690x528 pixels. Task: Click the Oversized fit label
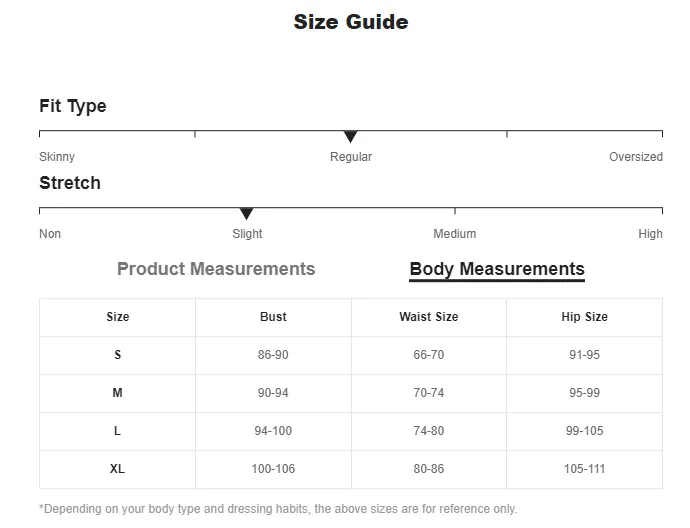636,157
